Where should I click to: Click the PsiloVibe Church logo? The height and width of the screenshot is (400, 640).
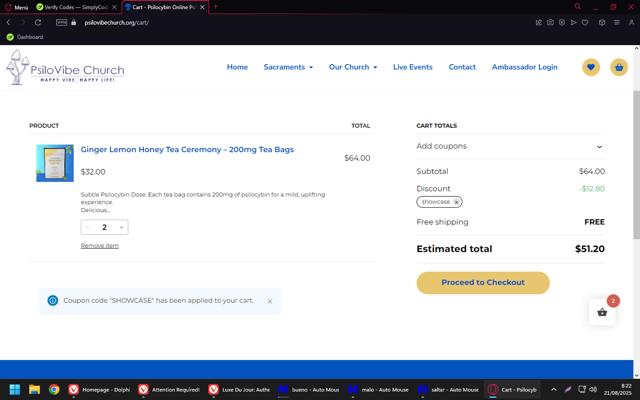65,67
